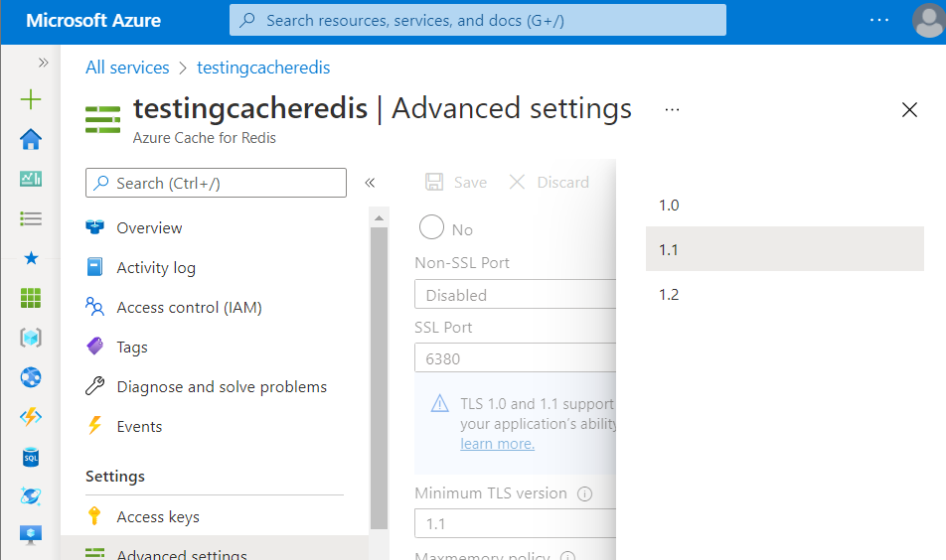Click the learn more link
Image resolution: width=946 pixels, height=560 pixels.
[497, 444]
